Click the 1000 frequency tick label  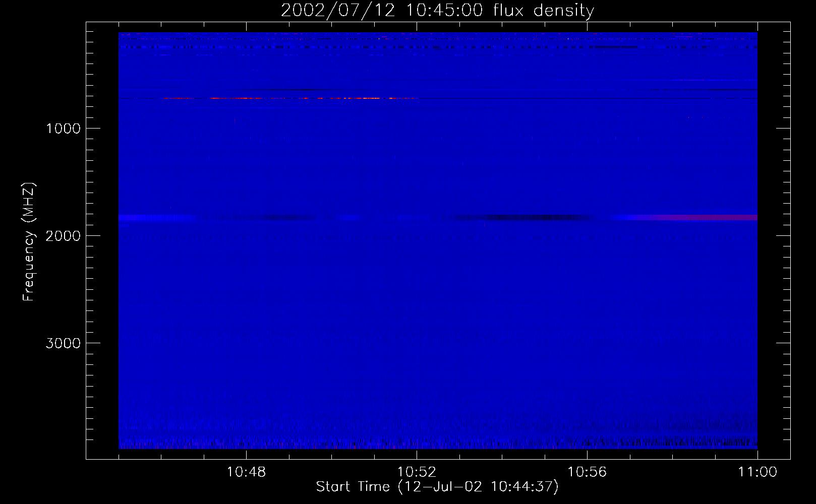click(x=63, y=128)
